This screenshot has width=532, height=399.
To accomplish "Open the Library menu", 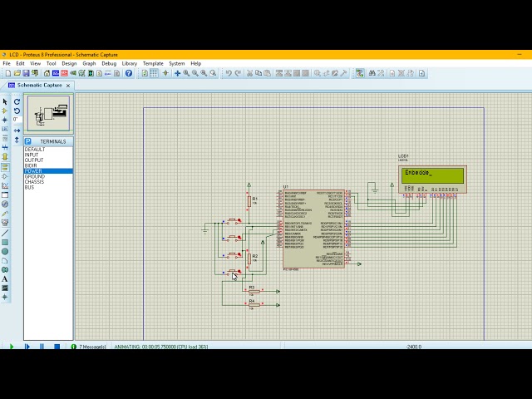I will pos(130,63).
